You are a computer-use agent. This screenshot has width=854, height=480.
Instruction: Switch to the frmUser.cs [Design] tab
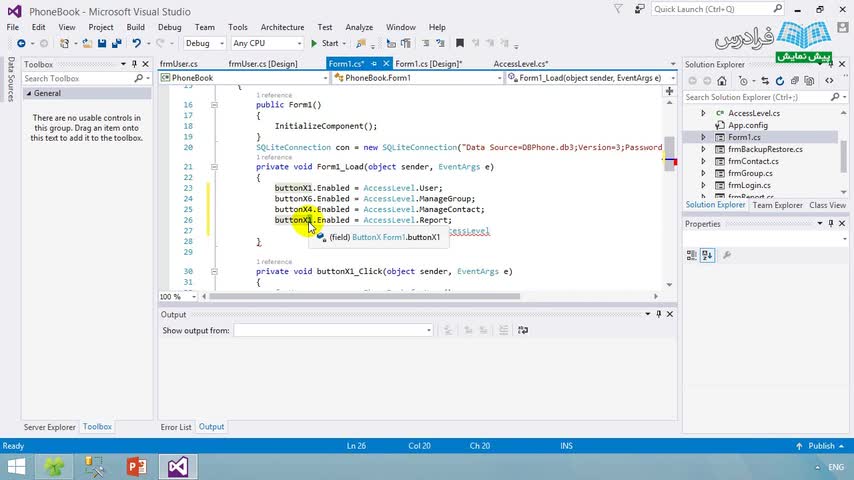point(262,64)
